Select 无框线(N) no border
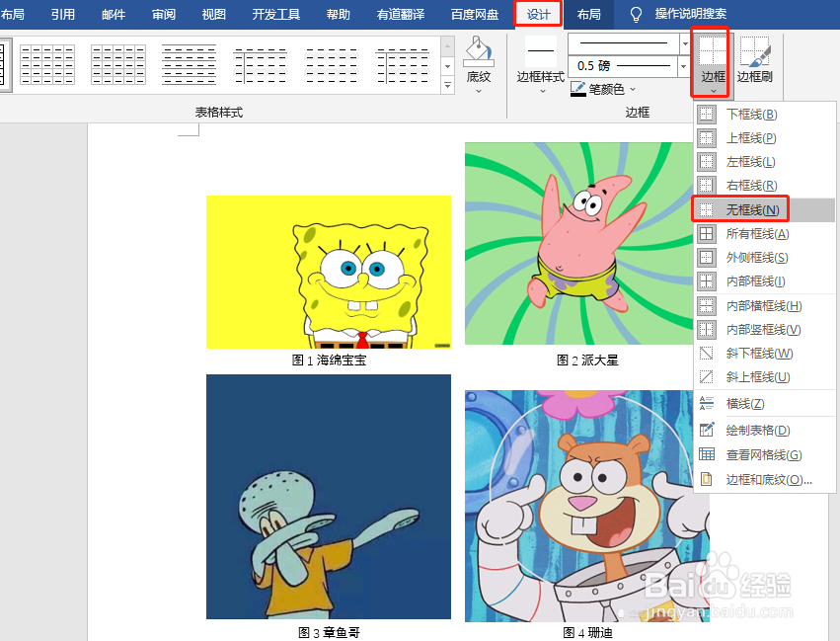 click(x=765, y=209)
